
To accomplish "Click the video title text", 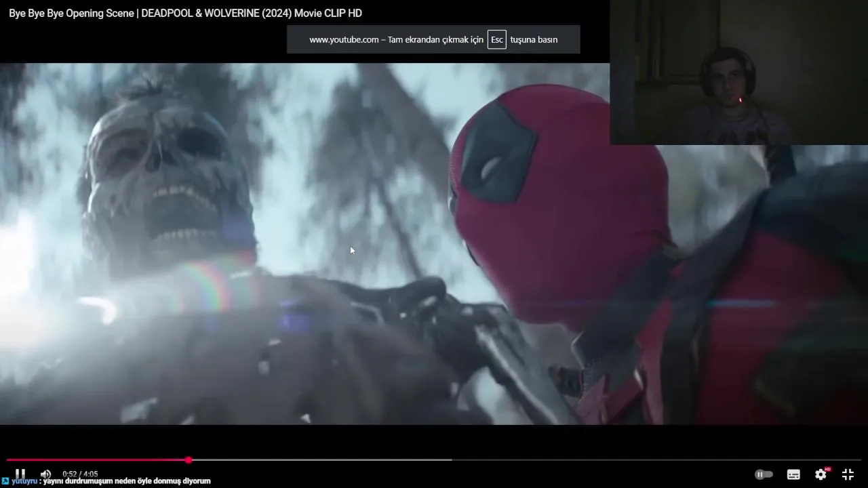I will (x=185, y=14).
